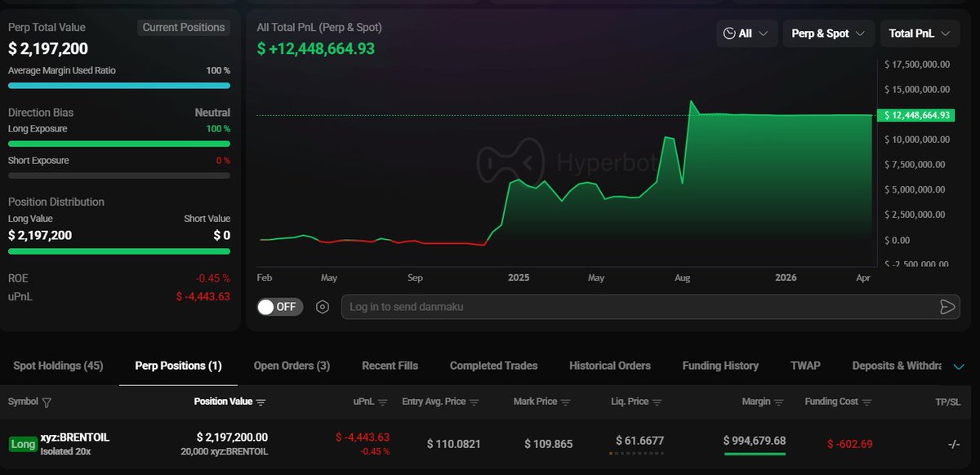Sort by Position Value column icon
The image size is (980, 475).
pos(261,402)
